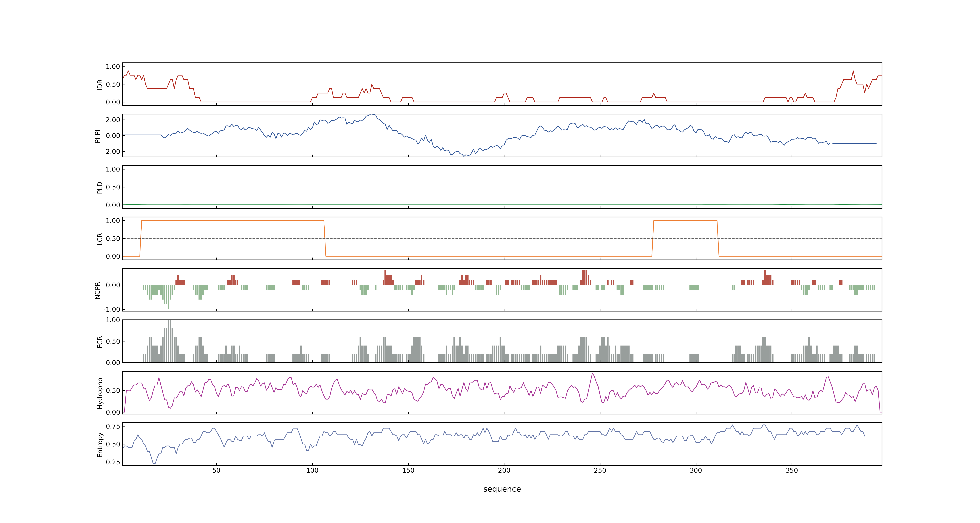Click the 0.00 tick of the IDR panel
980x523 pixels.
click(x=113, y=102)
